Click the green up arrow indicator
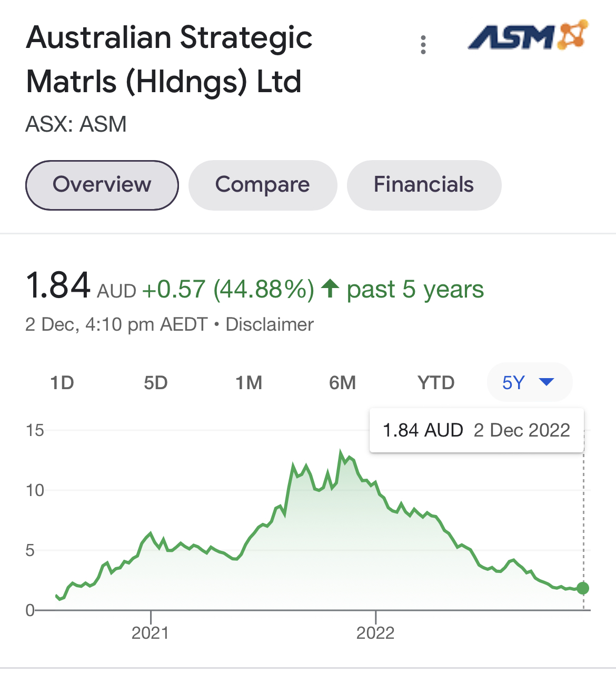The height and width of the screenshot is (683, 616). click(330, 289)
